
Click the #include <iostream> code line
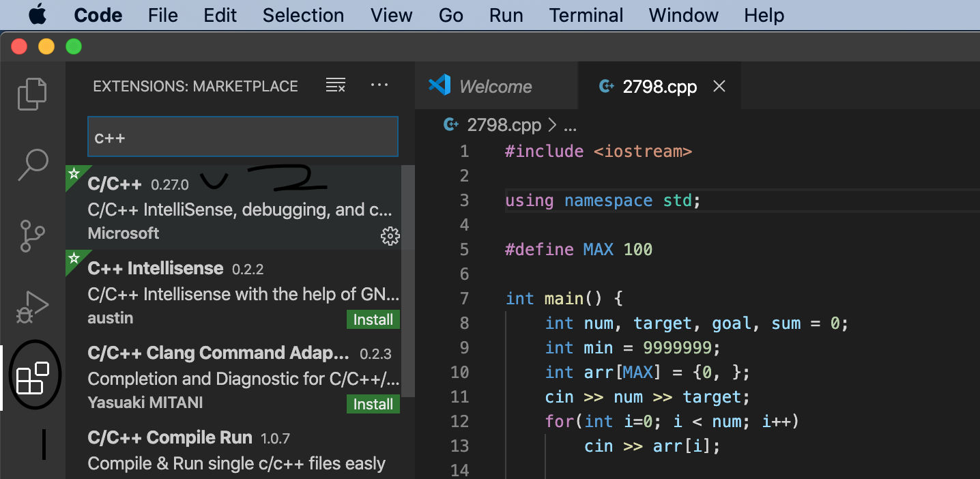click(599, 151)
